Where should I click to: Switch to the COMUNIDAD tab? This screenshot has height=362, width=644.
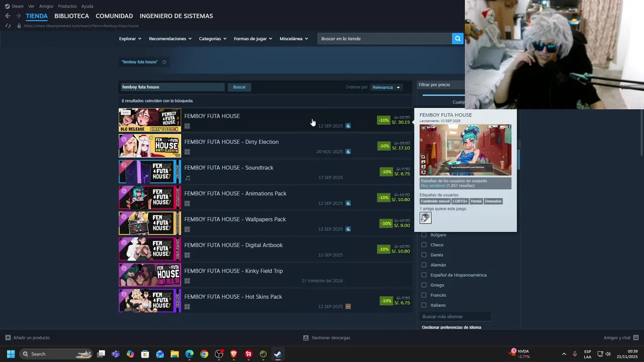(x=114, y=16)
